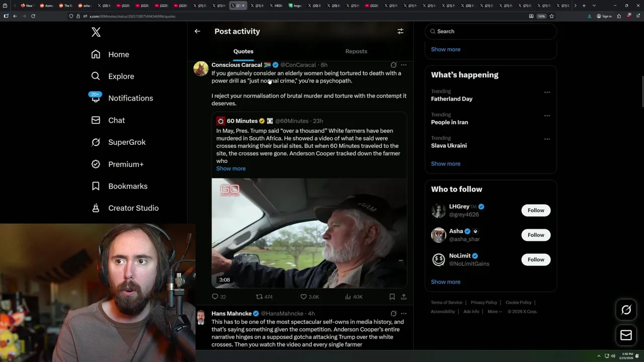Open People in Iran trending topic
Image resolution: width=644 pixels, height=362 pixels.
[x=449, y=122]
